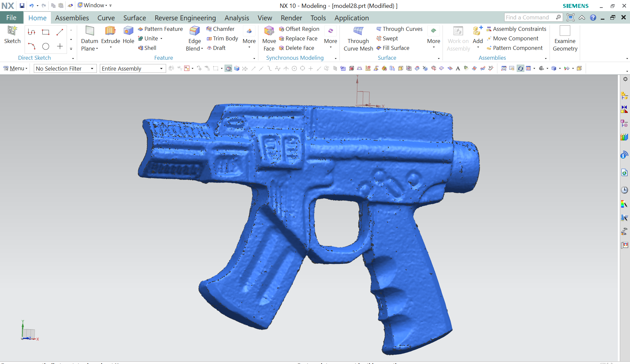630x364 pixels.
Task: Click the Offset Region button
Action: pos(299,29)
